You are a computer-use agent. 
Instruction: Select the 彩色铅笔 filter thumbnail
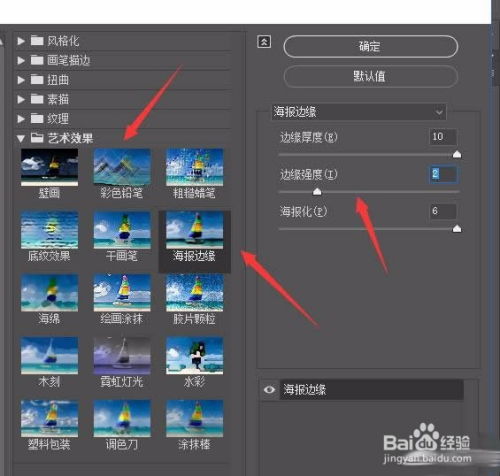click(122, 167)
